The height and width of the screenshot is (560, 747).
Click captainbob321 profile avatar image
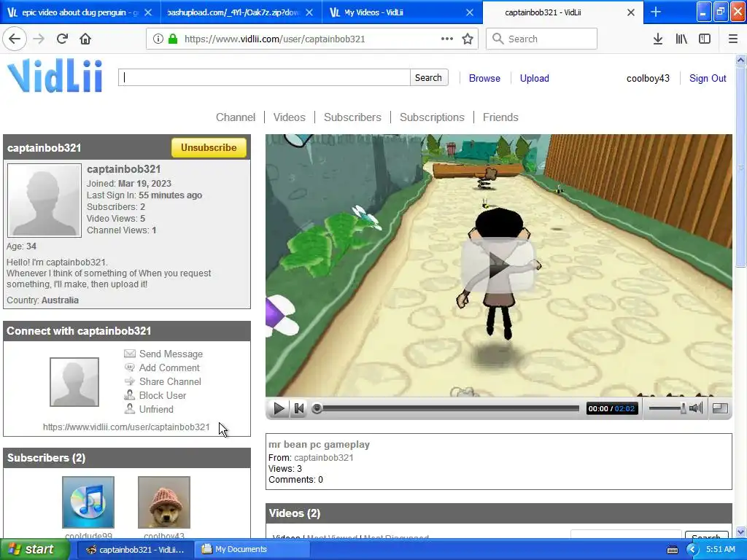point(44,201)
